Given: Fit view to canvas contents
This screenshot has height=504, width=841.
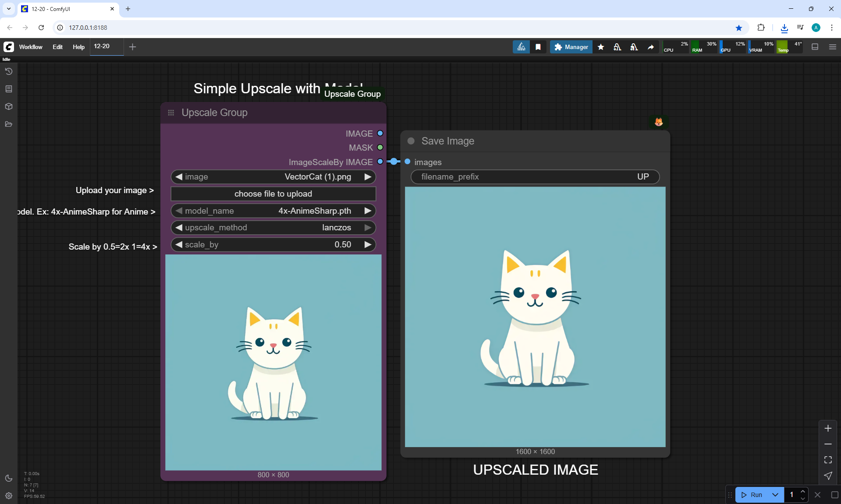Looking at the screenshot, I should coord(828,460).
